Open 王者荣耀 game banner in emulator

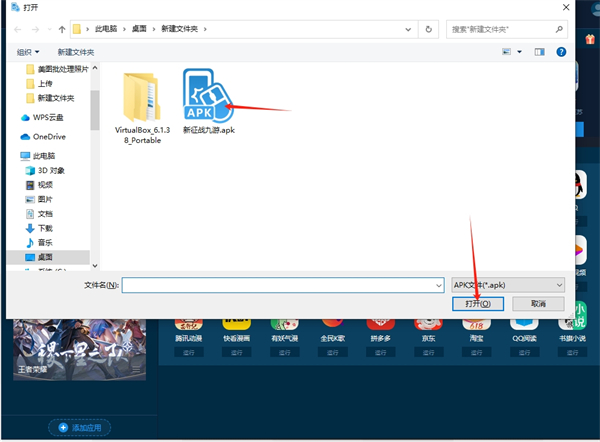[x=80, y=350]
